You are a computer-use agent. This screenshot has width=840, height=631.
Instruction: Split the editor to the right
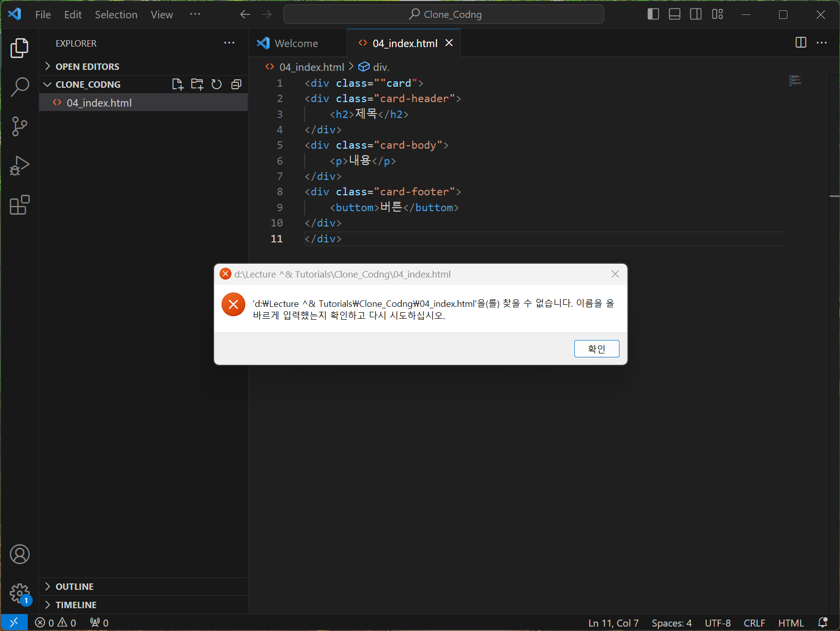point(801,43)
